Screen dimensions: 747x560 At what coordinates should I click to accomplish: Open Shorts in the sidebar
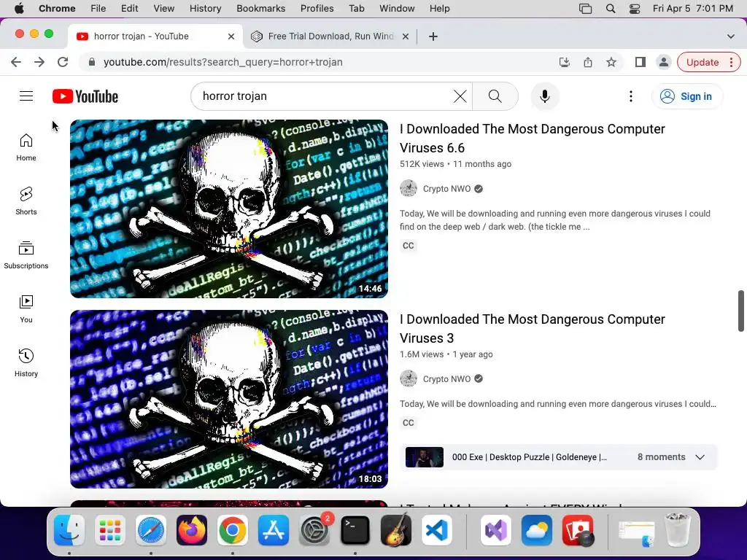(26, 201)
